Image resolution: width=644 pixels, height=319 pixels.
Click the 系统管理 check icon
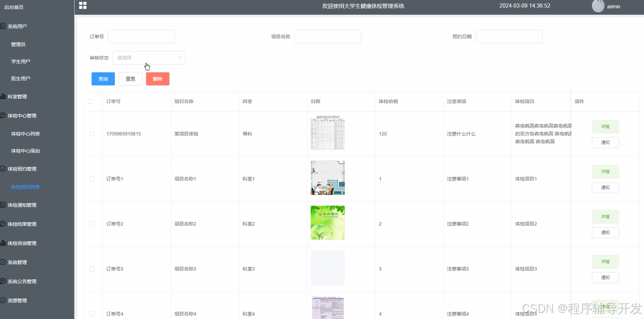[3, 262]
